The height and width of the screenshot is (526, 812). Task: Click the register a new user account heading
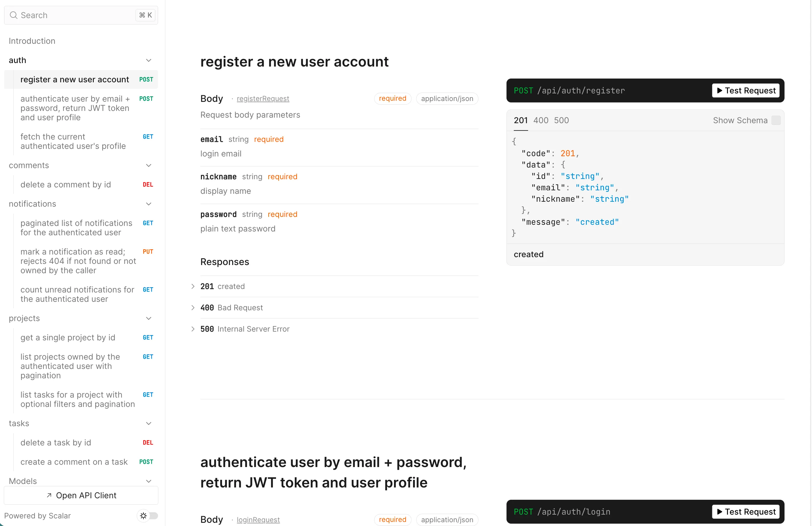pos(294,62)
